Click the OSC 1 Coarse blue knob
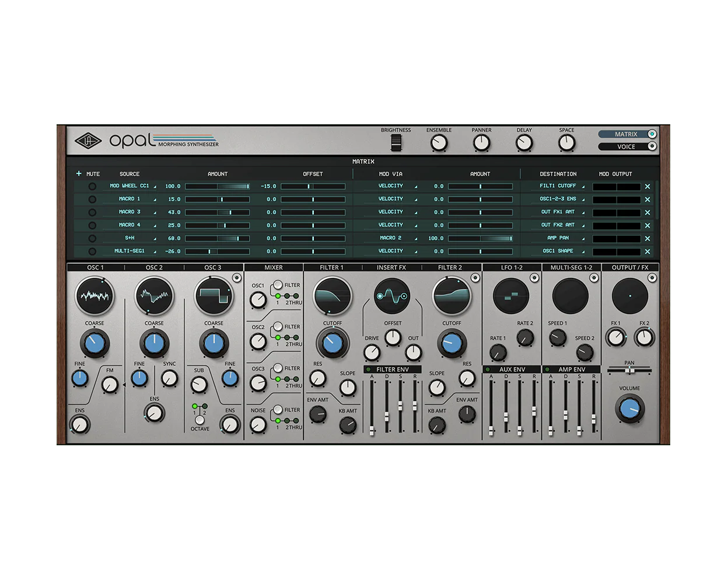Image resolution: width=728 pixels, height=572 pixels. 94,344
